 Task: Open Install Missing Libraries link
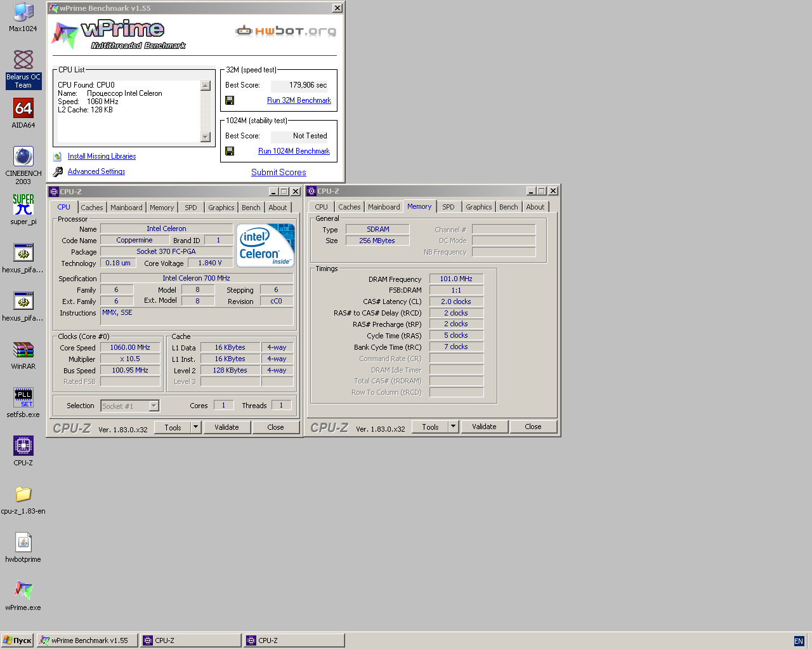pos(101,156)
